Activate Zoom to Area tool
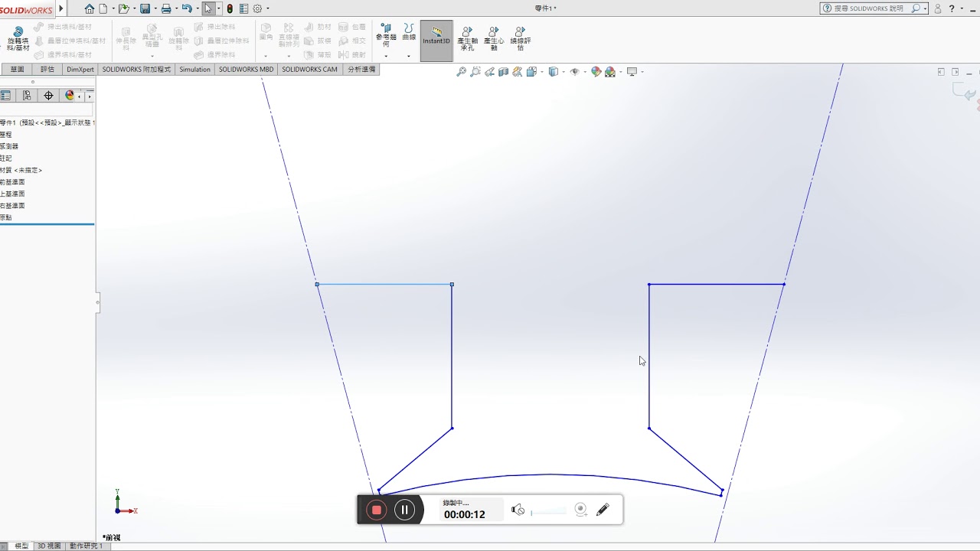Screen dimensions: 980x551 (475, 72)
